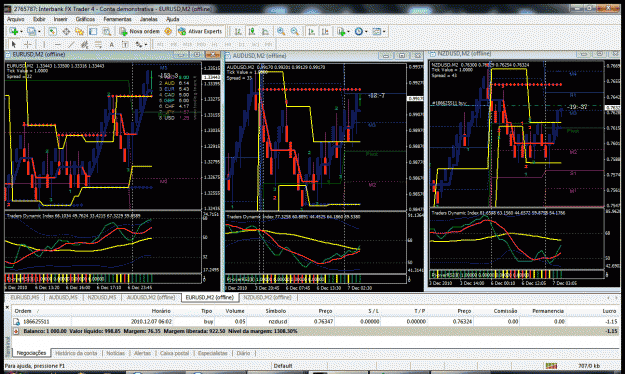Switch to the NZDUSD,M5 chart tab
625x374 pixels.
(102, 297)
